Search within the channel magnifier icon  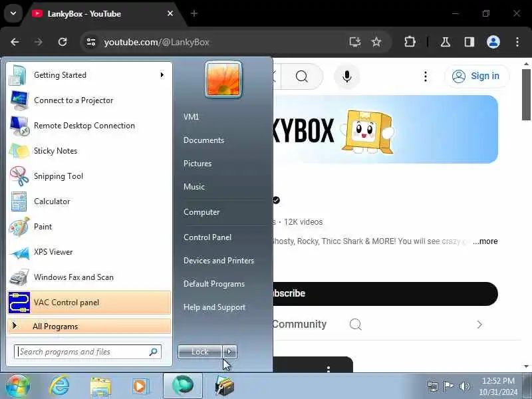point(355,325)
